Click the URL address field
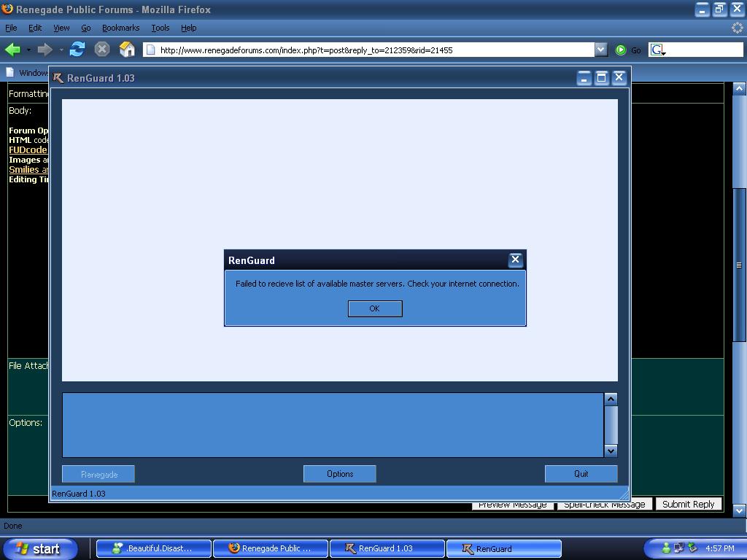Image resolution: width=747 pixels, height=560 pixels. [372, 50]
